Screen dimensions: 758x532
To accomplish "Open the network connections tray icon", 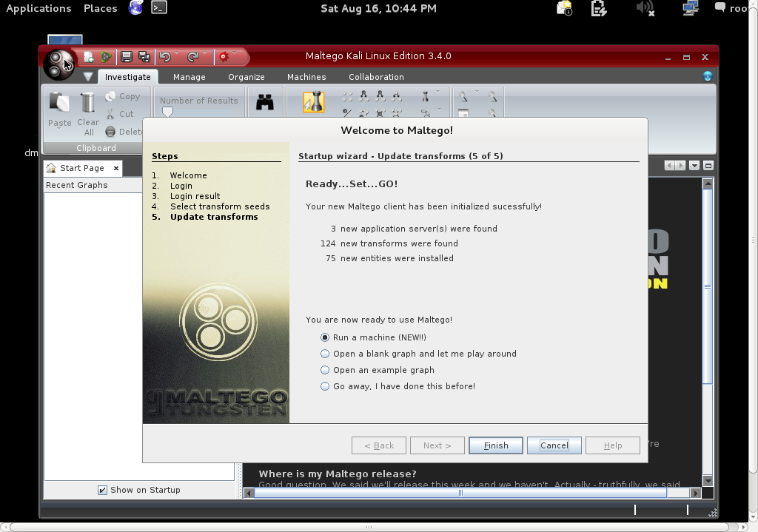I will 691,7.
